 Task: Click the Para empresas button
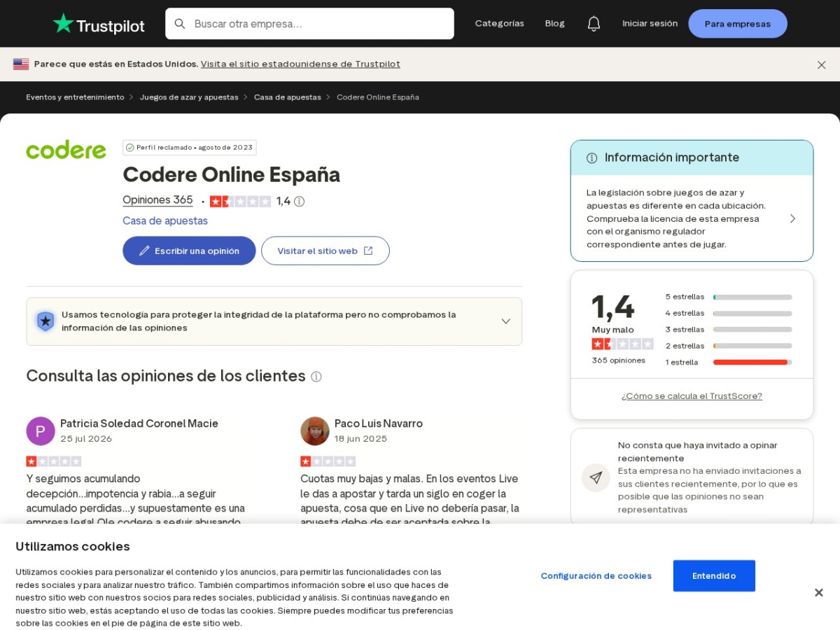point(738,24)
